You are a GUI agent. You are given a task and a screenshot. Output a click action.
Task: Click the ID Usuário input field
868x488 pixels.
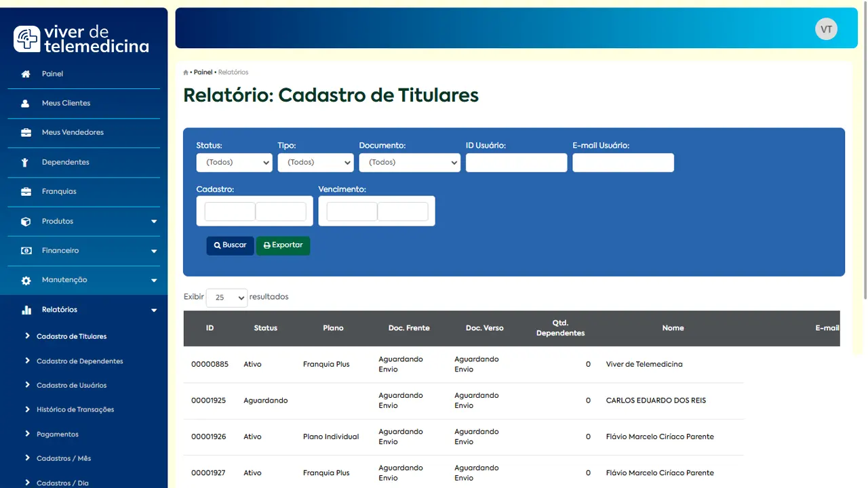[x=516, y=163]
